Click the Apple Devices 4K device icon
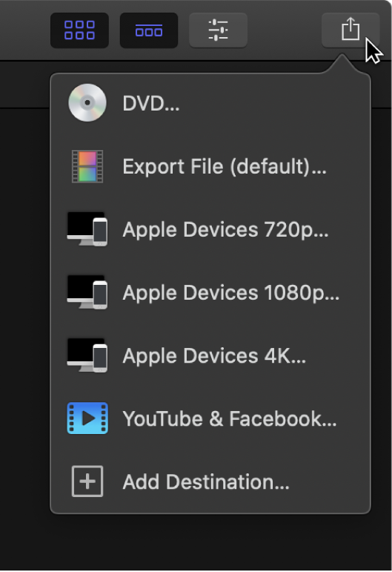Viewport: 392px width, 572px height. point(87,355)
